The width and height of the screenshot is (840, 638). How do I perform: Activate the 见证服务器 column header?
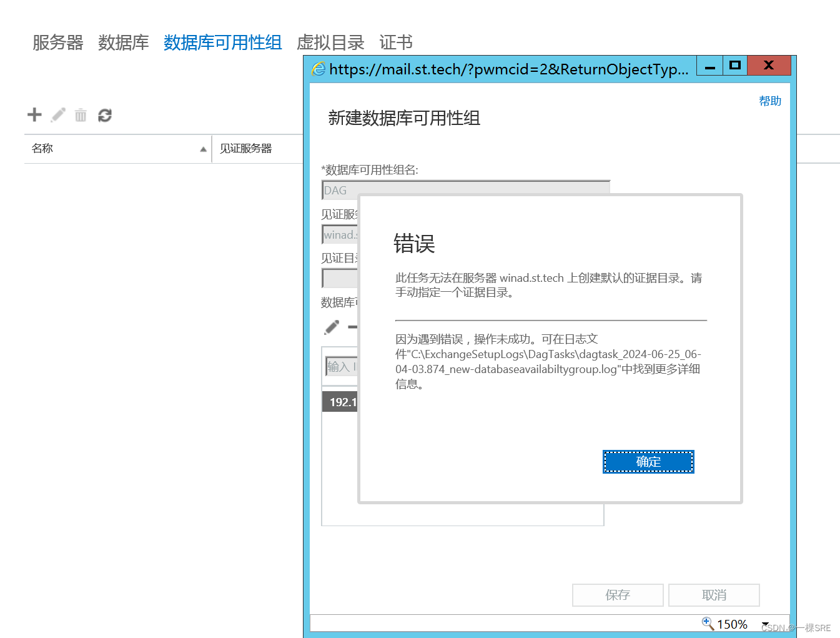pyautogui.click(x=245, y=149)
